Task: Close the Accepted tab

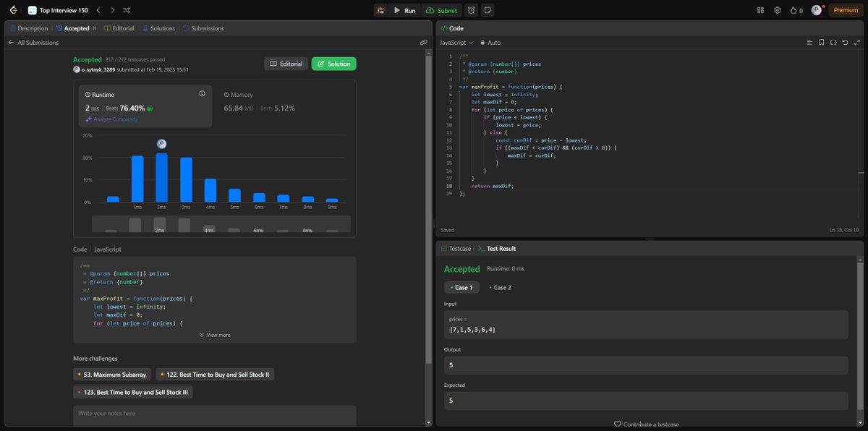Action: tap(95, 28)
